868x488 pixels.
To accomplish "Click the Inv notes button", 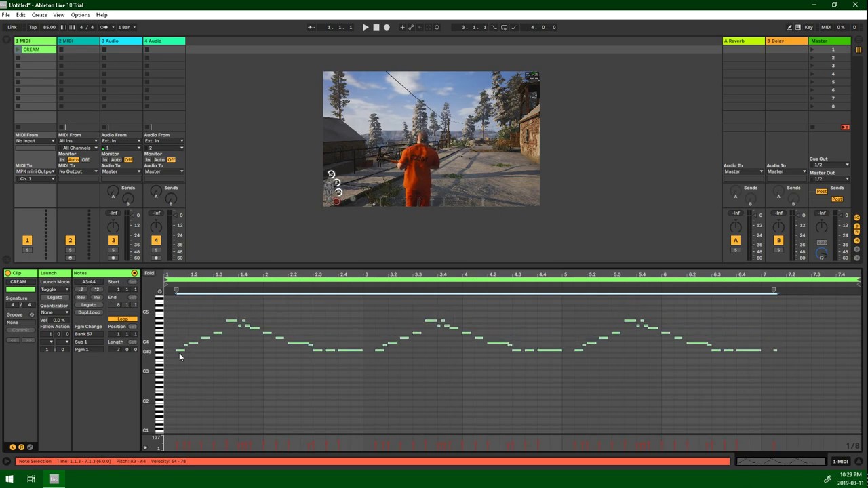I will (97, 298).
